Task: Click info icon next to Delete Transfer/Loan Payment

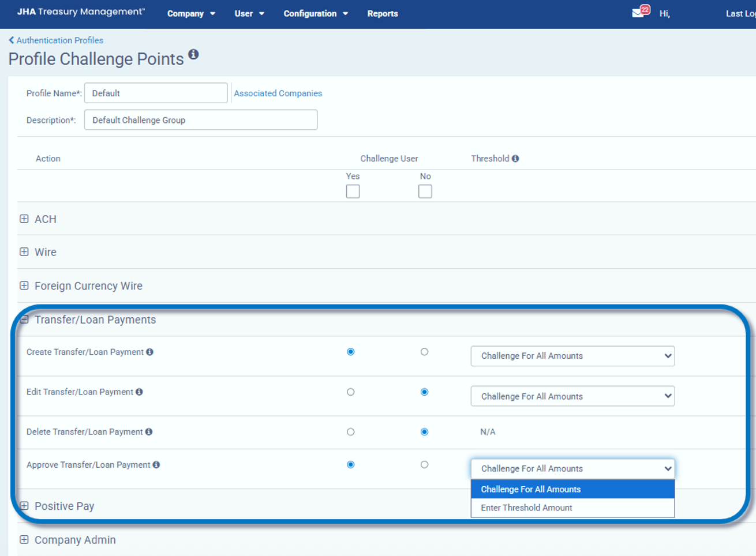Action: (x=149, y=432)
